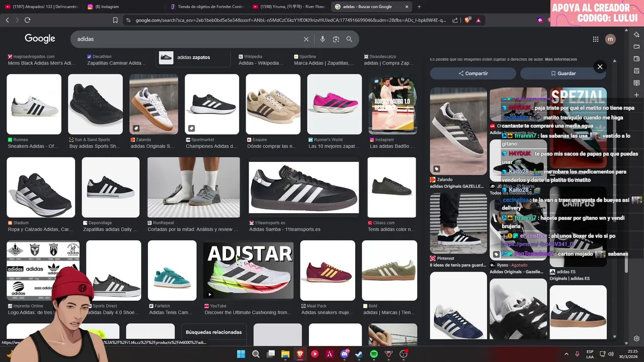644x362 pixels.
Task: Open Brave sidebar settings gear
Action: click(x=636, y=339)
